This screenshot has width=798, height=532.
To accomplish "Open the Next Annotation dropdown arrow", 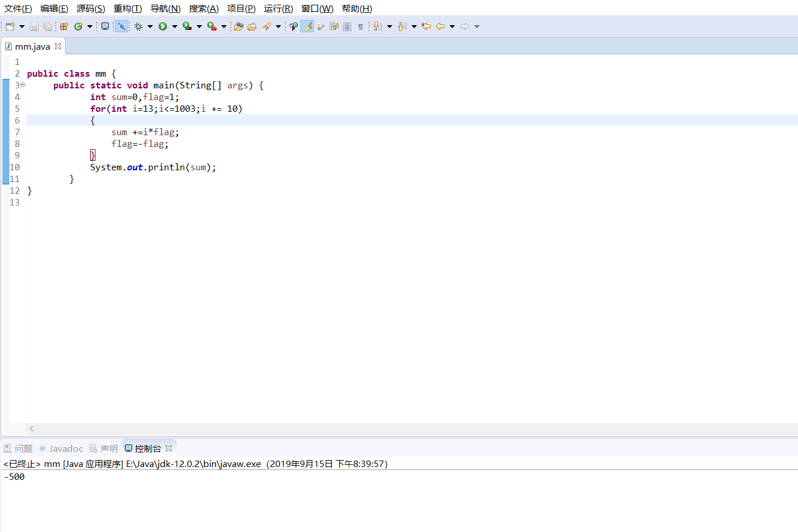I will pos(389,26).
